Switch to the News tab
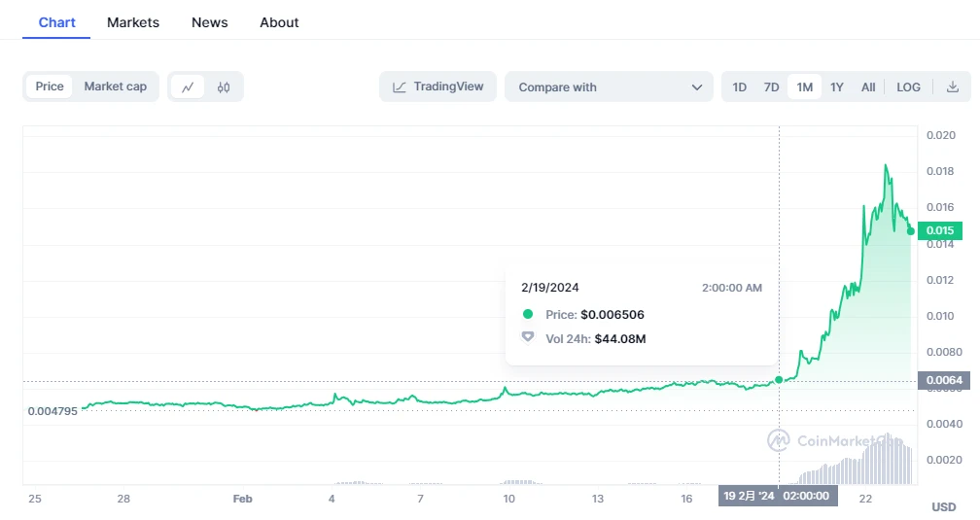This screenshot has width=980, height=520. (x=209, y=22)
